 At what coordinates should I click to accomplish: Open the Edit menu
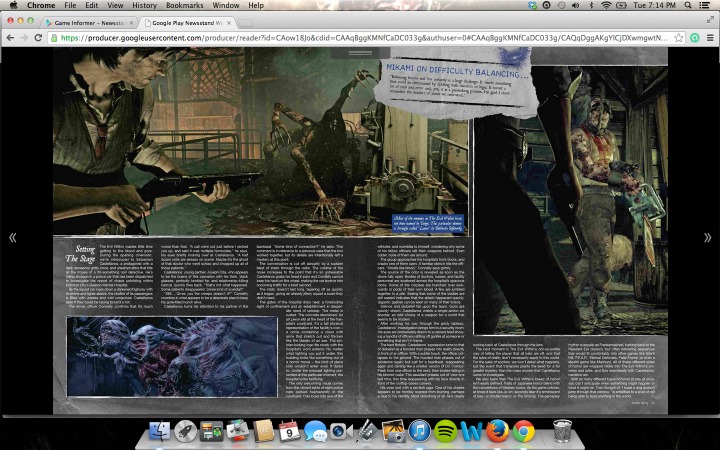[91, 5]
